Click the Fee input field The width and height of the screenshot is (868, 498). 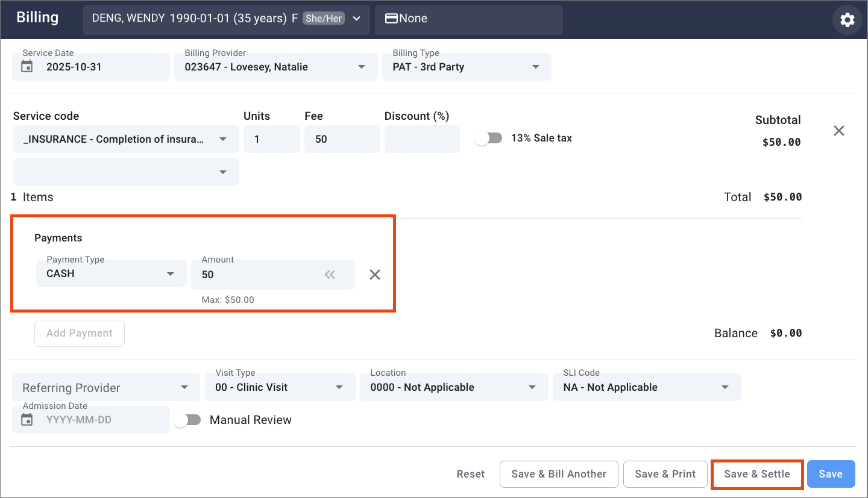[342, 139]
